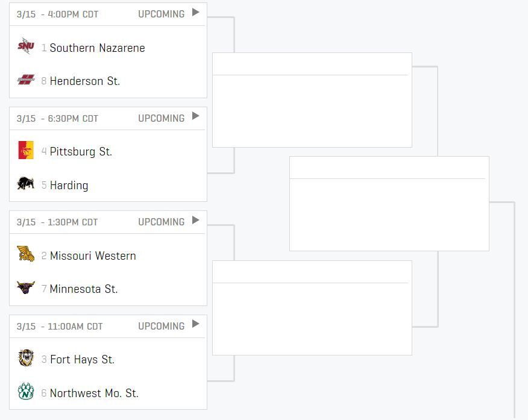Click UPCOMING status on the 4:00PM matchup
This screenshot has height=420, width=528.
[161, 14]
